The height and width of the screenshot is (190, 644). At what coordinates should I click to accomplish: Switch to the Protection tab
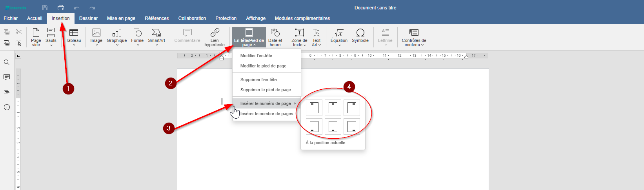tap(226, 18)
